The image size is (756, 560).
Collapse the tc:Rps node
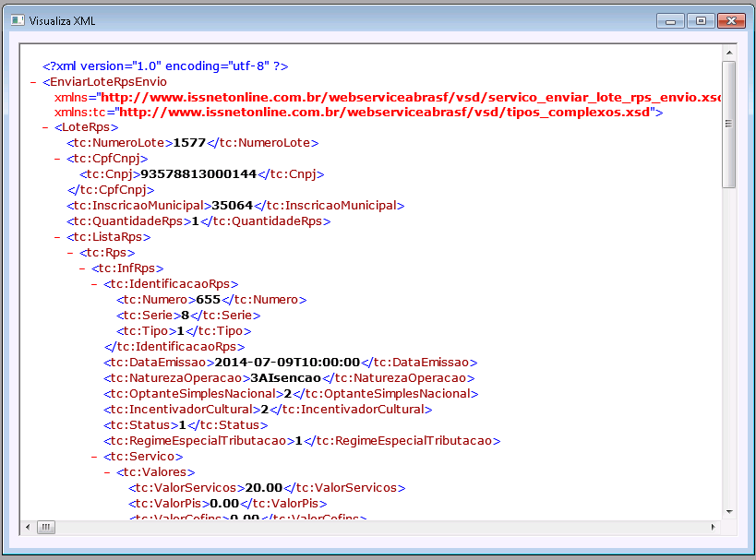[x=68, y=253]
